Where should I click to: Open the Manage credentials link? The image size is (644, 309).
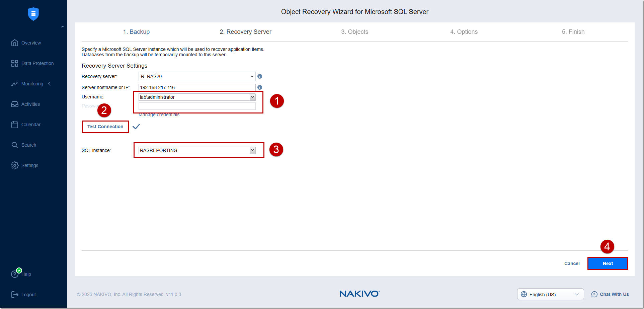pyautogui.click(x=159, y=115)
